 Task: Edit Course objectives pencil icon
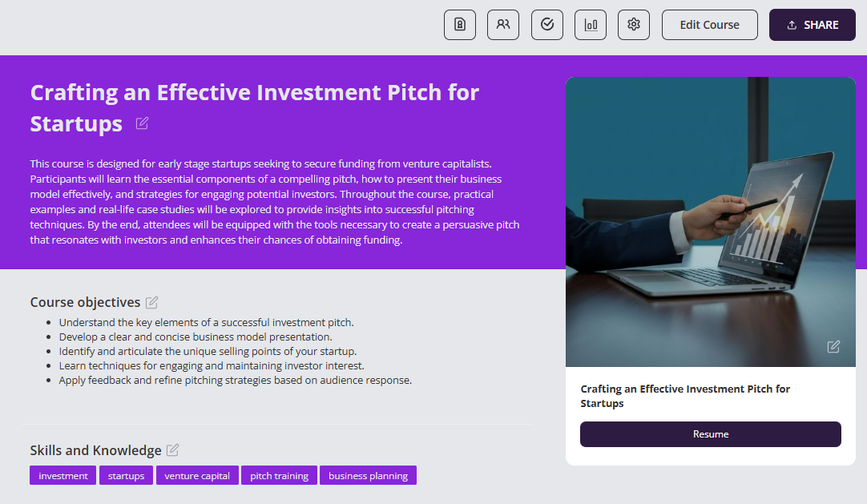(152, 302)
